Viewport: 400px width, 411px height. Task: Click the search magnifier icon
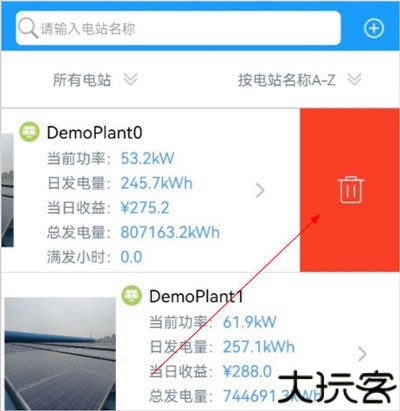(x=28, y=28)
